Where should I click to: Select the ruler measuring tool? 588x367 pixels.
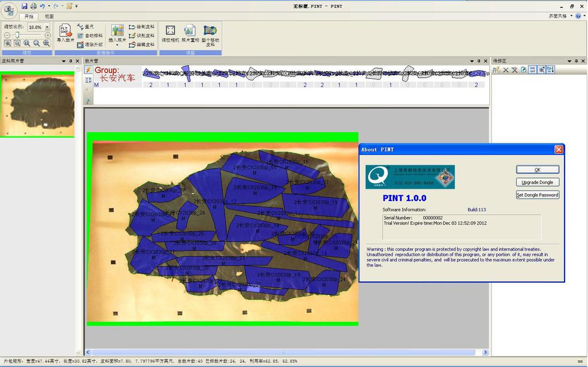(86, 26)
